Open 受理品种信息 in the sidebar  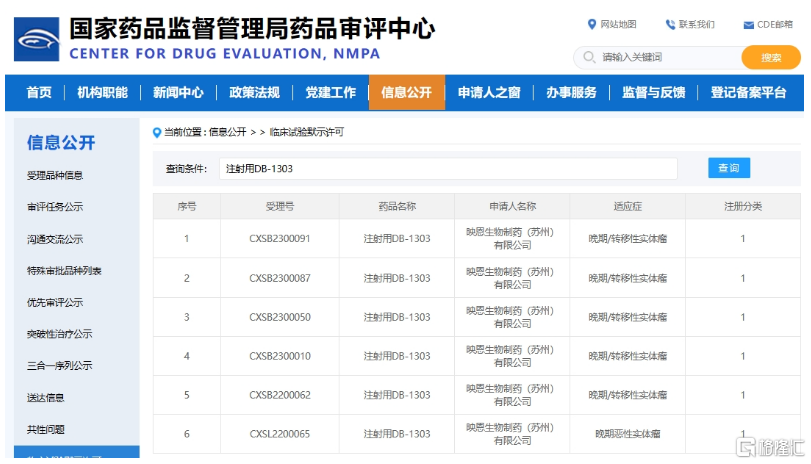55,175
